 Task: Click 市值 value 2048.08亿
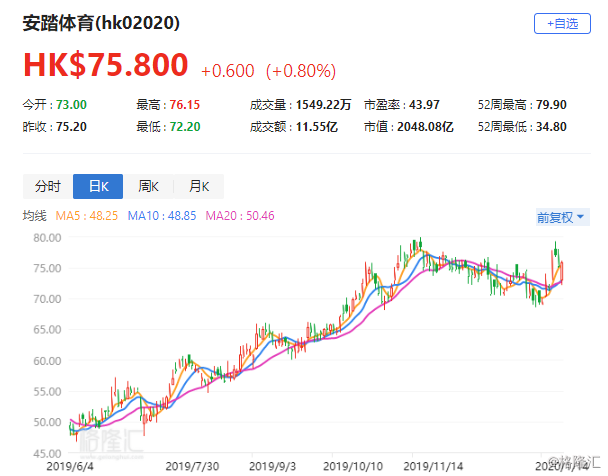pyautogui.click(x=425, y=127)
